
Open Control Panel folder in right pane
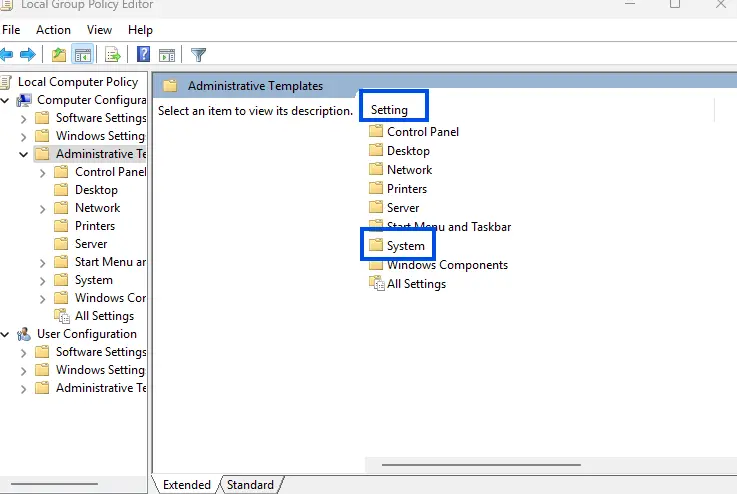pyautogui.click(x=423, y=132)
